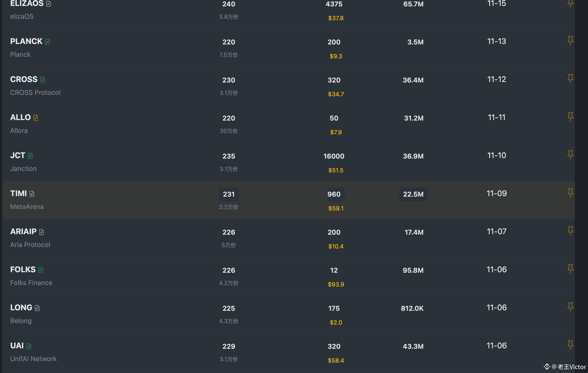Pin the ALLO Allora row
The height and width of the screenshot is (373, 588).
coord(570,117)
